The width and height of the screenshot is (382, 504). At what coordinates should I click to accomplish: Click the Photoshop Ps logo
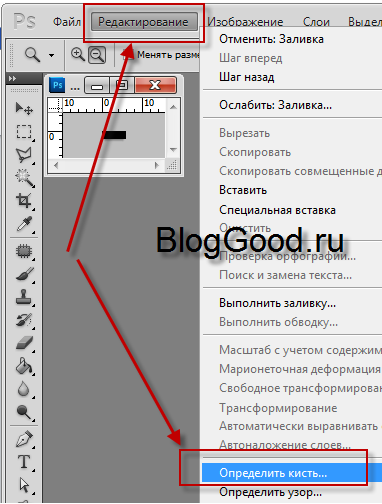click(x=24, y=21)
